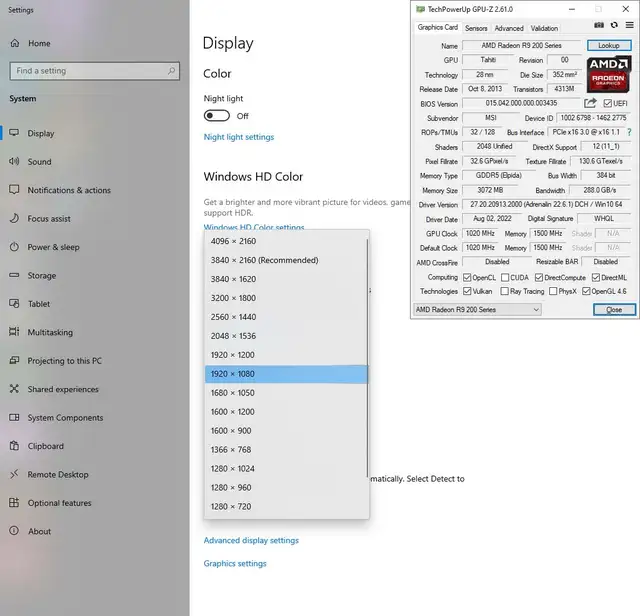Toggle the CUDA checkbox
Screen dimensions: 640x616
[x=505, y=278]
